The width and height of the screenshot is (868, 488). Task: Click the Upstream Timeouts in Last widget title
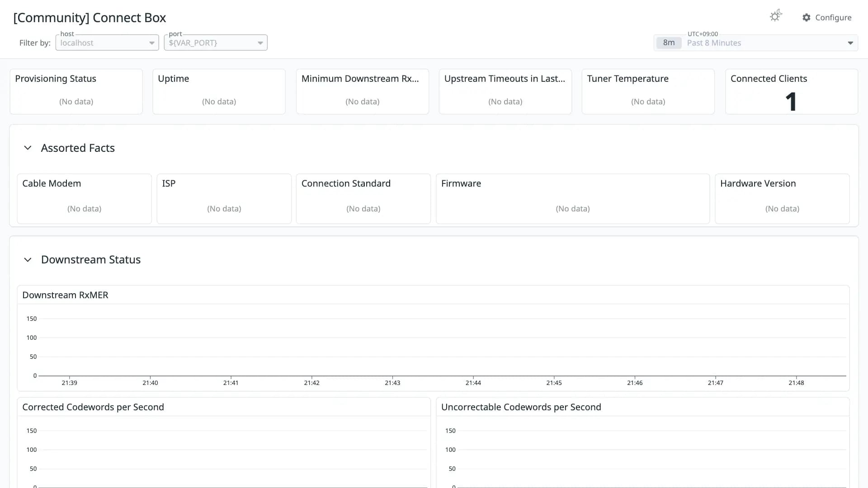point(505,79)
